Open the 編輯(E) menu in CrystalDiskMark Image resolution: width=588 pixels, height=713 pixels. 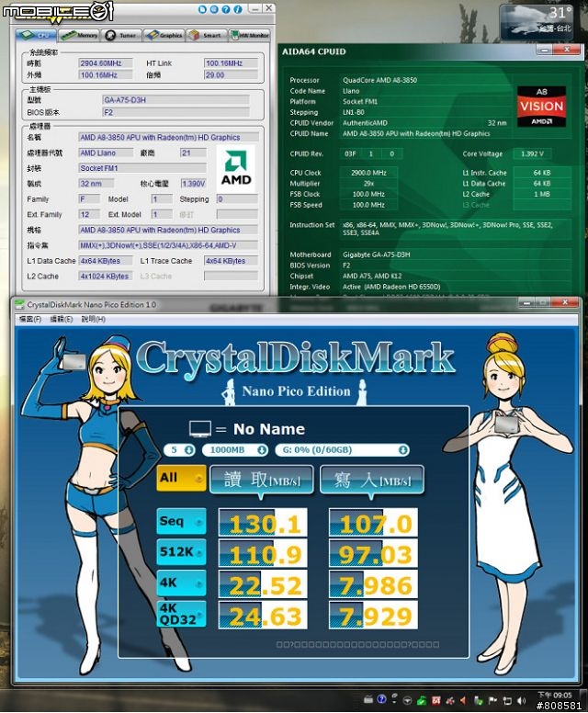61,319
